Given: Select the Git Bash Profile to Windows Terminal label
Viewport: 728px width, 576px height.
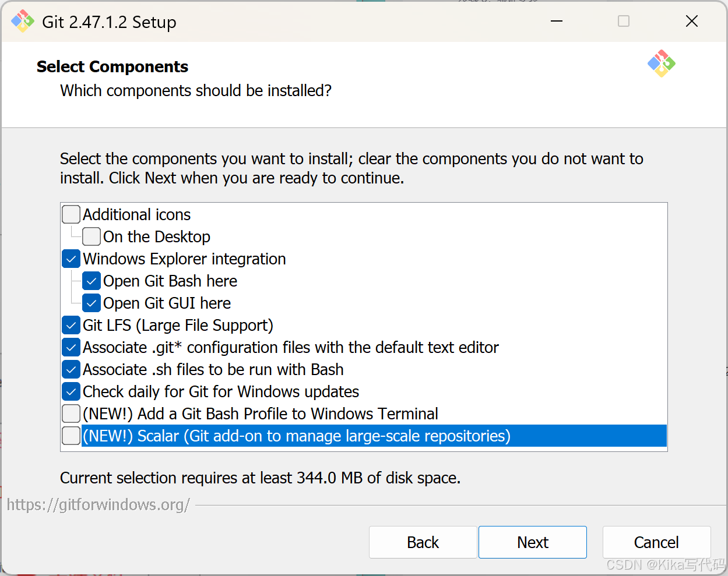Looking at the screenshot, I should (261, 414).
